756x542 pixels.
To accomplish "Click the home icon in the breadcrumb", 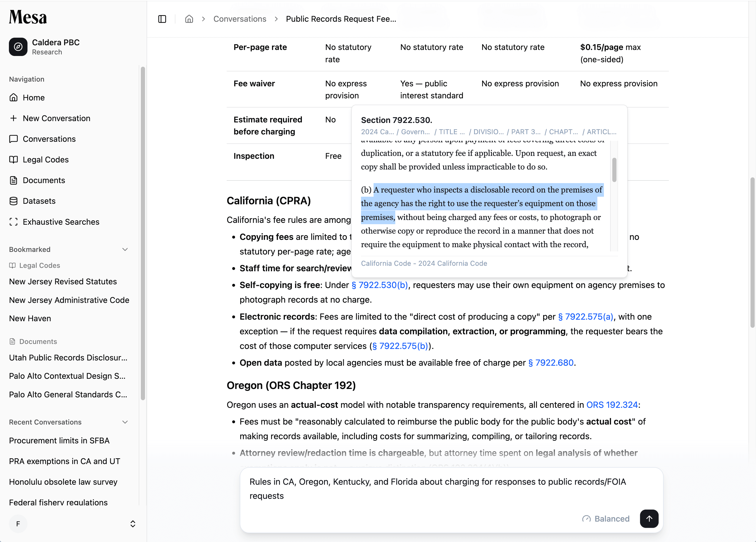I will 189,19.
